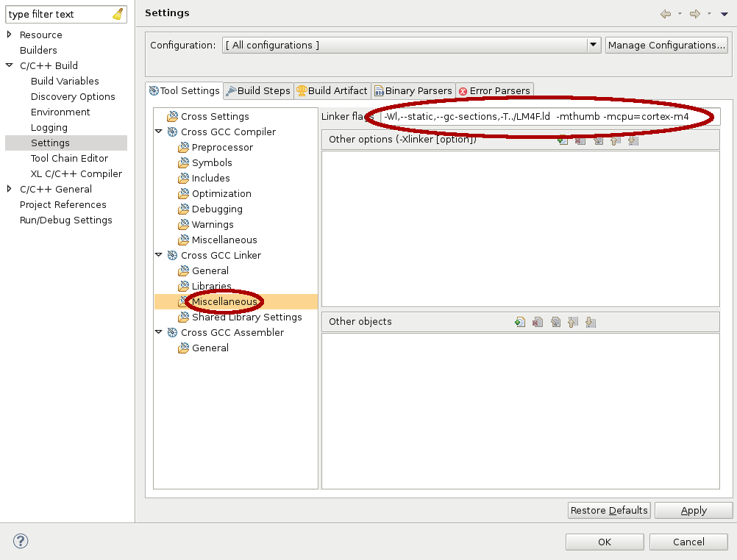Add a new Xlinker option entry

pyautogui.click(x=563, y=140)
